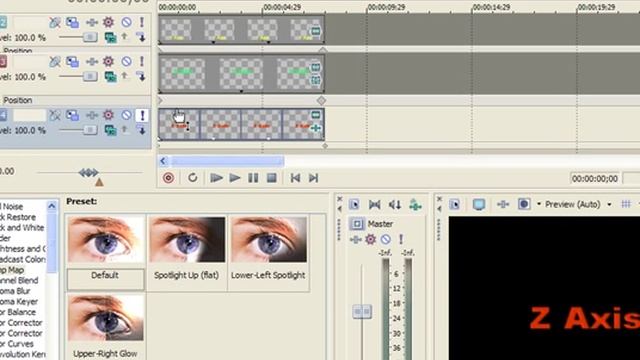Select the Color Balance effect in list
Image resolution: width=640 pixels, height=360 pixels.
coord(18,312)
